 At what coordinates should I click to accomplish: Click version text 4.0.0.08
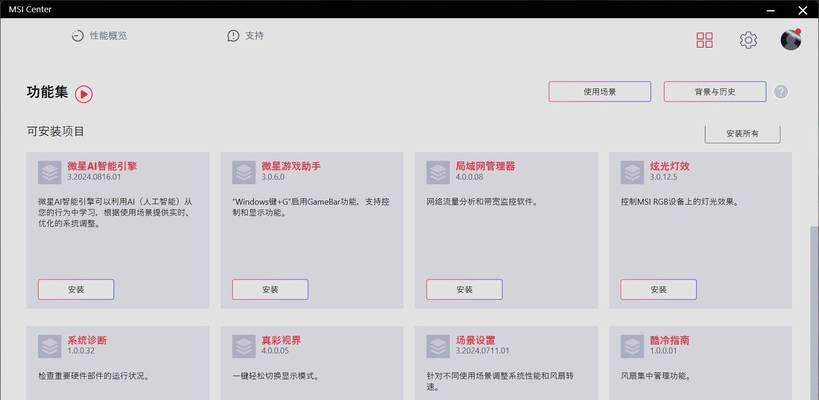pyautogui.click(x=470, y=177)
